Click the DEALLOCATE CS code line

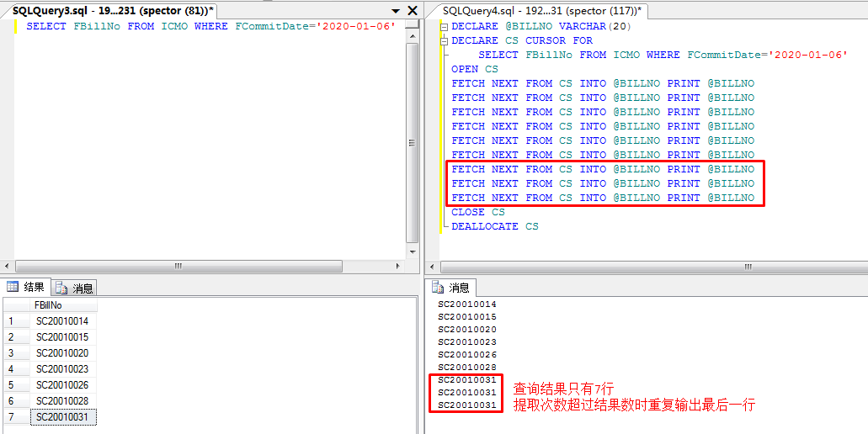[x=495, y=227]
